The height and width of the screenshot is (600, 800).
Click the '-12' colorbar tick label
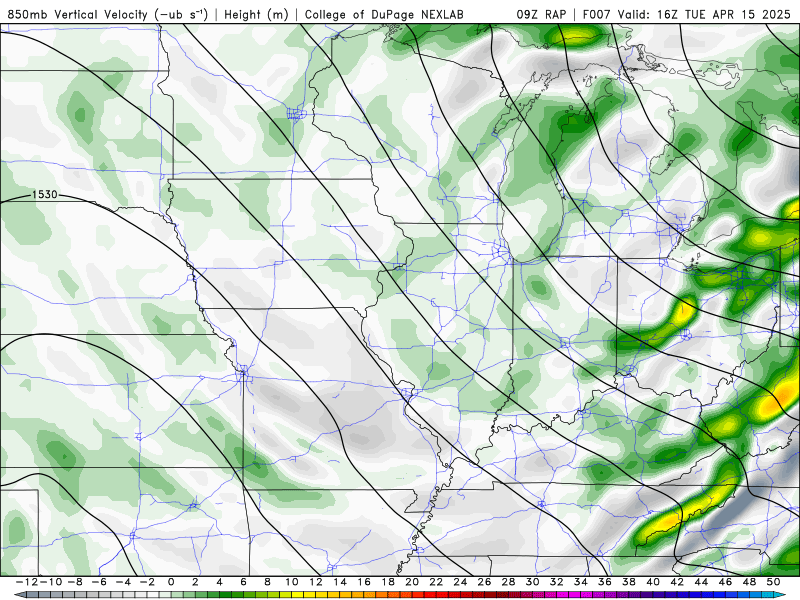click(26, 582)
